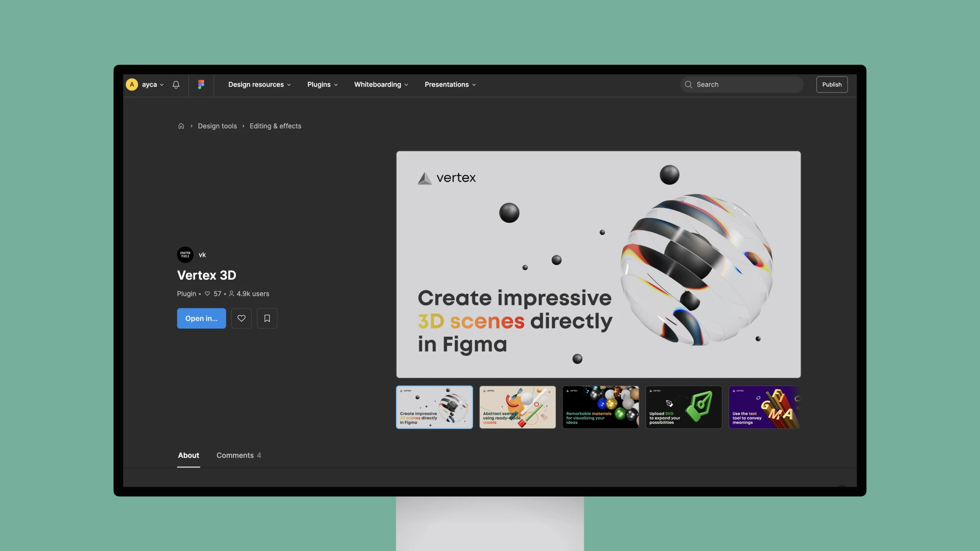
Task: Click the search input field
Action: point(741,84)
